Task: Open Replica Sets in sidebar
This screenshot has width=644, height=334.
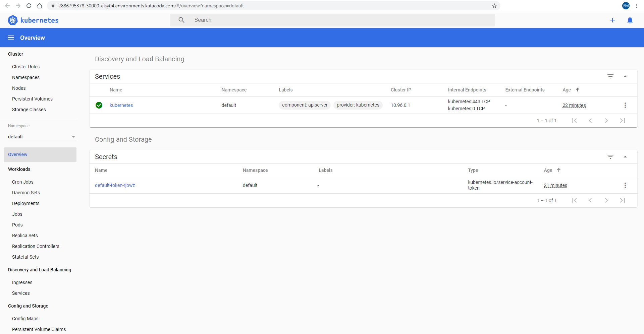Action: click(x=25, y=236)
